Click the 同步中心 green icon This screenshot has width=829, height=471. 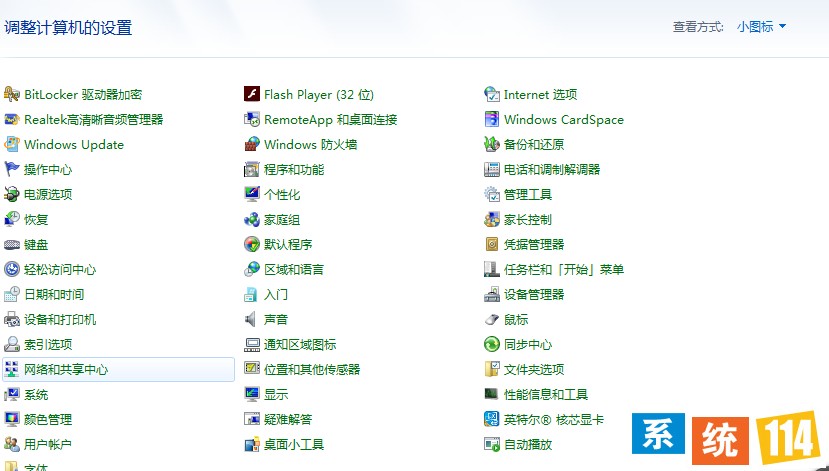pos(492,344)
